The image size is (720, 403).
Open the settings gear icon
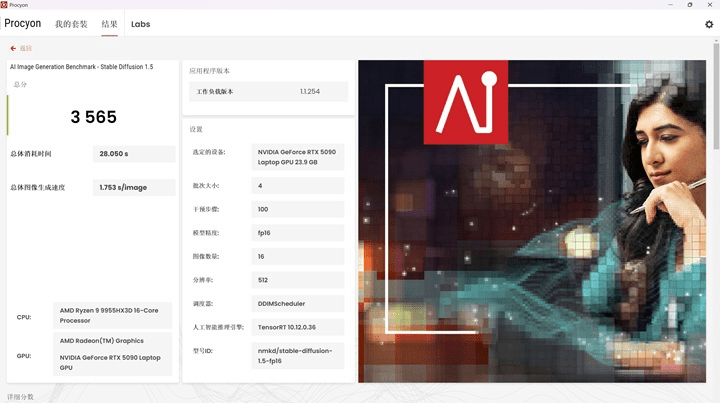[709, 24]
